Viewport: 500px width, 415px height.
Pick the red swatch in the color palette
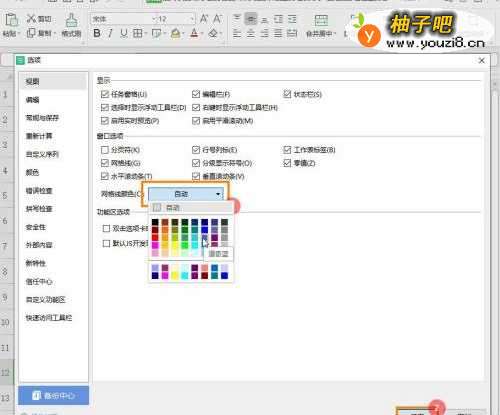(155, 238)
